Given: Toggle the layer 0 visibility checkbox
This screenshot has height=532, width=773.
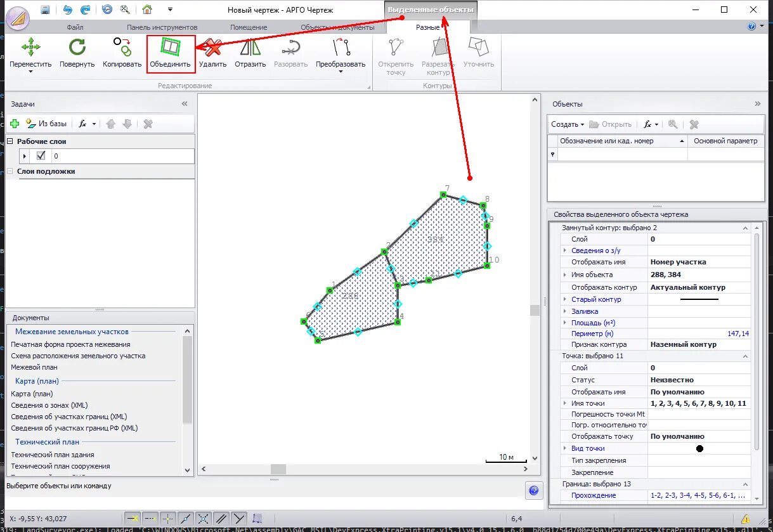Looking at the screenshot, I should tap(41, 155).
